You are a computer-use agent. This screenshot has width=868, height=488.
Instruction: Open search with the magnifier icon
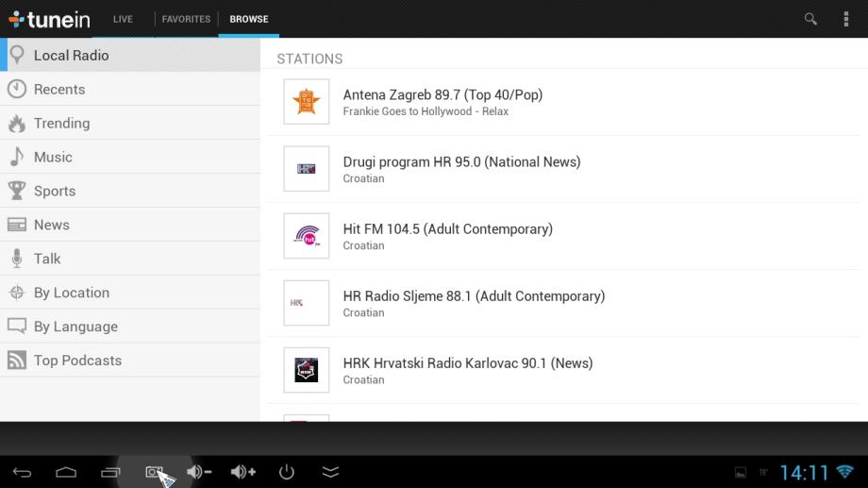tap(810, 19)
